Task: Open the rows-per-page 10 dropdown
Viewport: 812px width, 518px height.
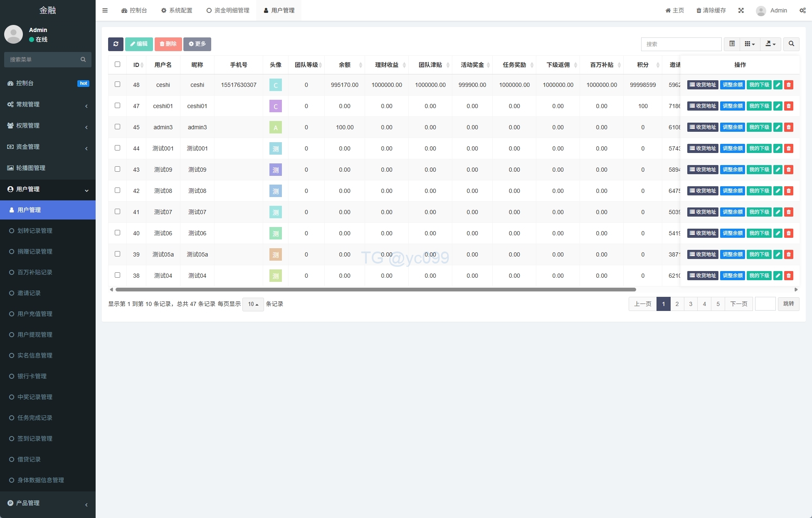Action: tap(253, 304)
